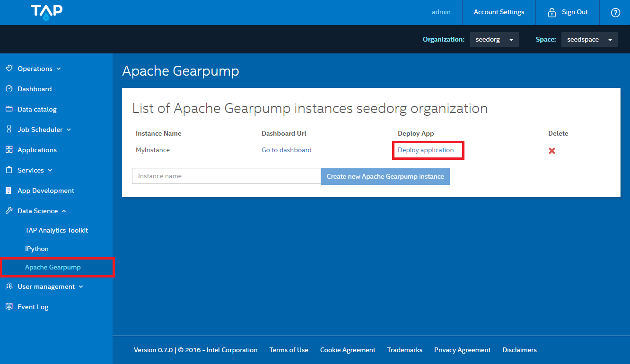Click the Data Science wrench icon
This screenshot has height=364, width=630.
tap(9, 211)
